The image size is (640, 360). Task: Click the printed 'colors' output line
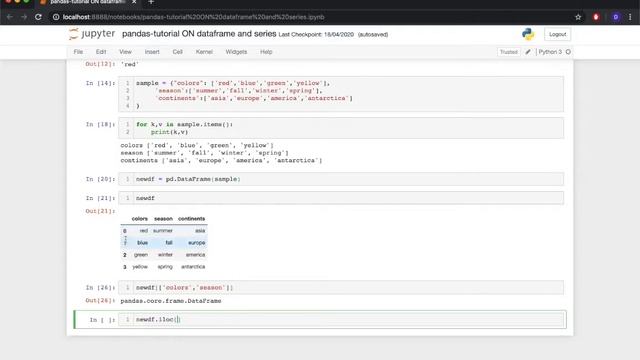point(197,145)
